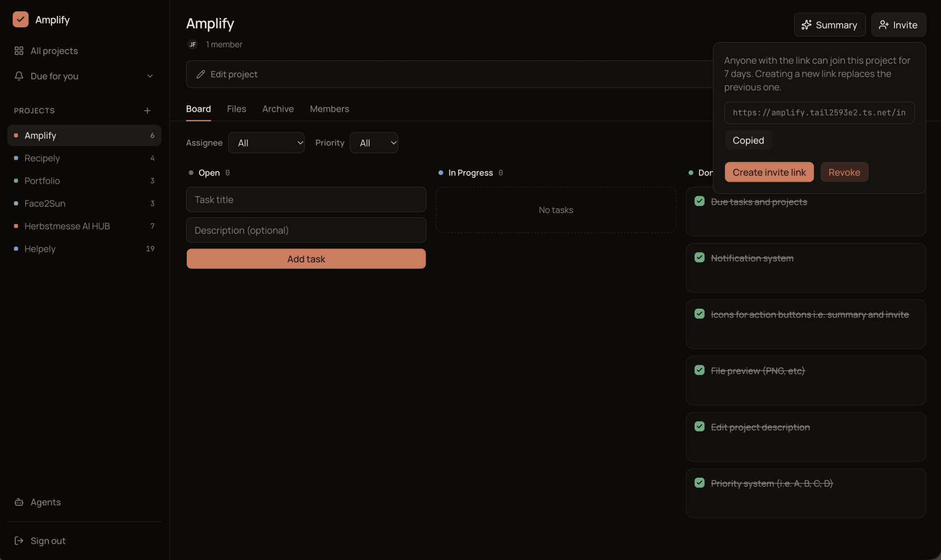This screenshot has width=941, height=560.
Task: Uncheck the Due tasks and projects task
Action: point(699,201)
